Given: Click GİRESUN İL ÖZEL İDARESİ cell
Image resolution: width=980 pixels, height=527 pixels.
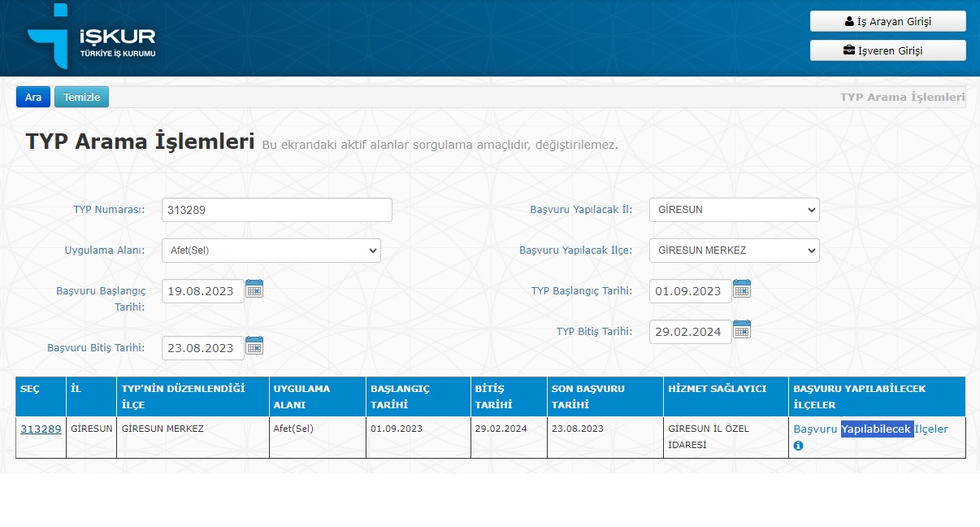Looking at the screenshot, I should pos(726,438).
